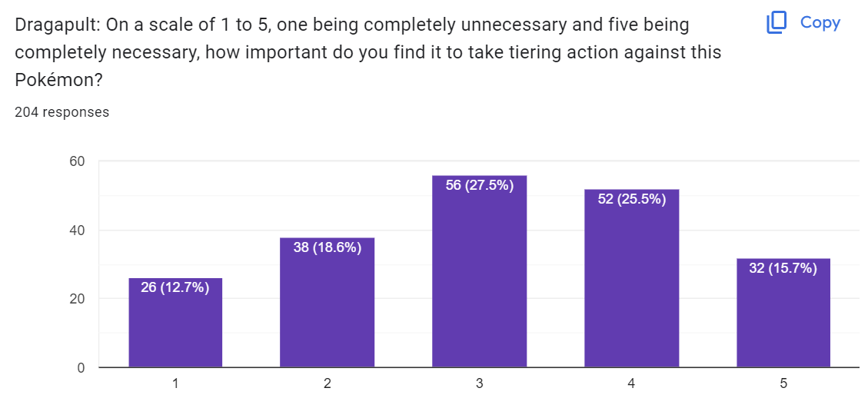Click the x-axis label 1
Image resolution: width=868 pixels, height=408 pixels.
[x=175, y=383]
